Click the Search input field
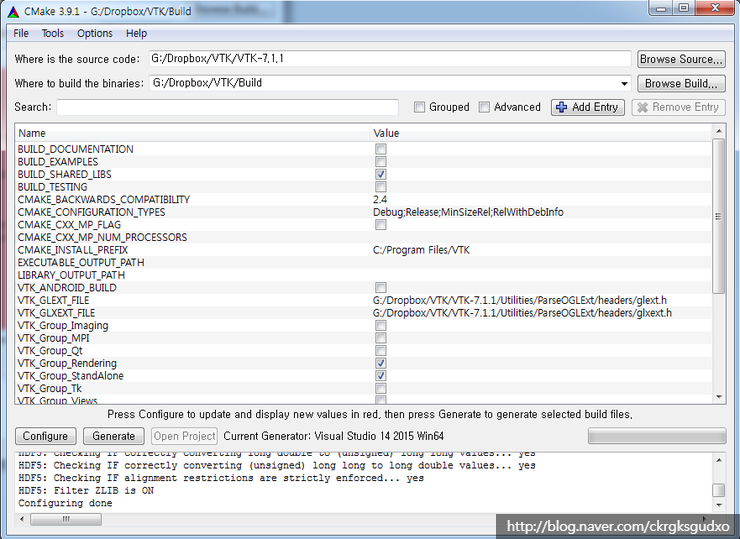The width and height of the screenshot is (740, 539). [x=227, y=107]
